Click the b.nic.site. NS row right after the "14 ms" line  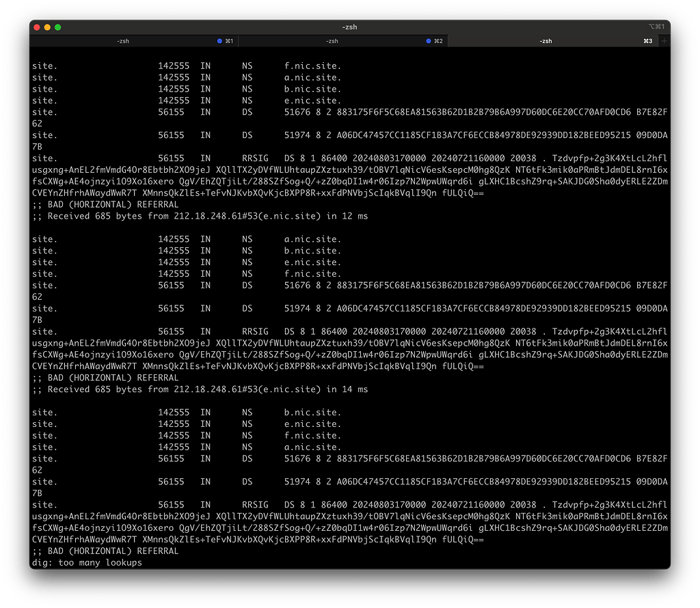pos(187,413)
